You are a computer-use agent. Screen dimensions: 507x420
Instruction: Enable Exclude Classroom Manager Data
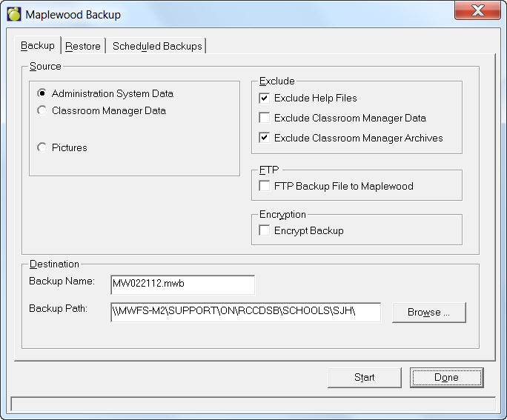click(265, 119)
